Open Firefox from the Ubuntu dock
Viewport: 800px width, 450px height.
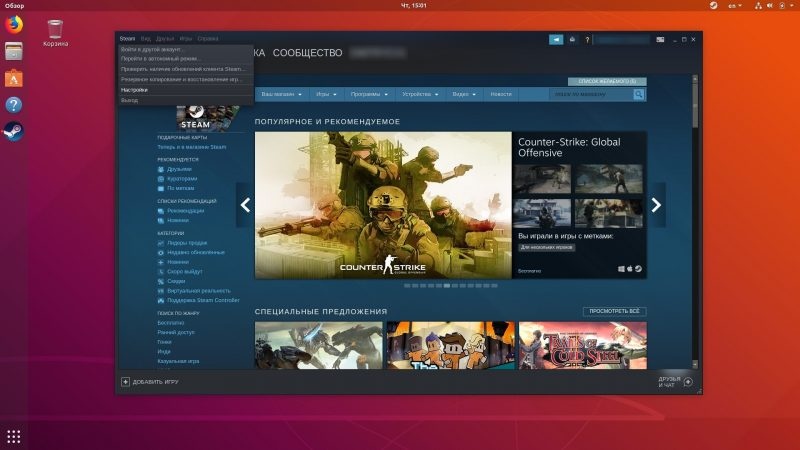(14, 25)
